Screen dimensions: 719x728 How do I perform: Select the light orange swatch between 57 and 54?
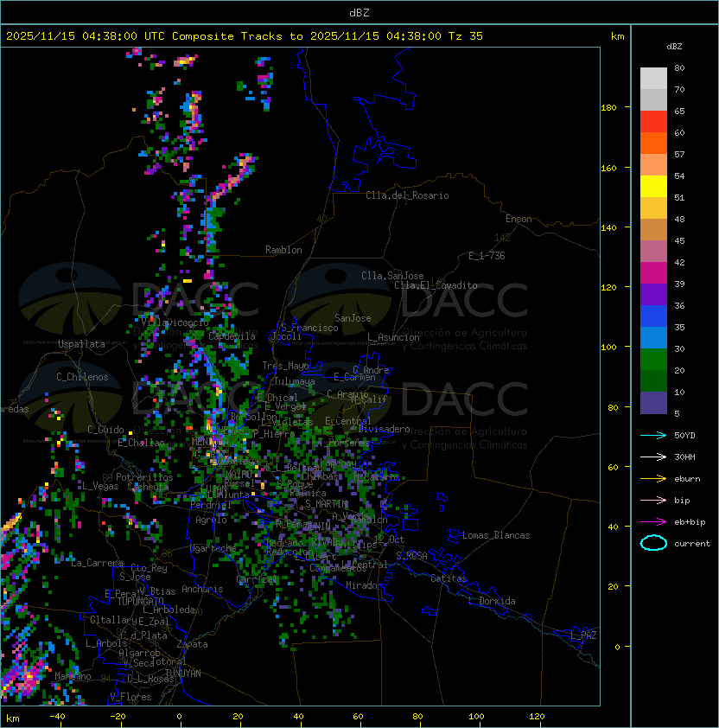[x=653, y=165]
